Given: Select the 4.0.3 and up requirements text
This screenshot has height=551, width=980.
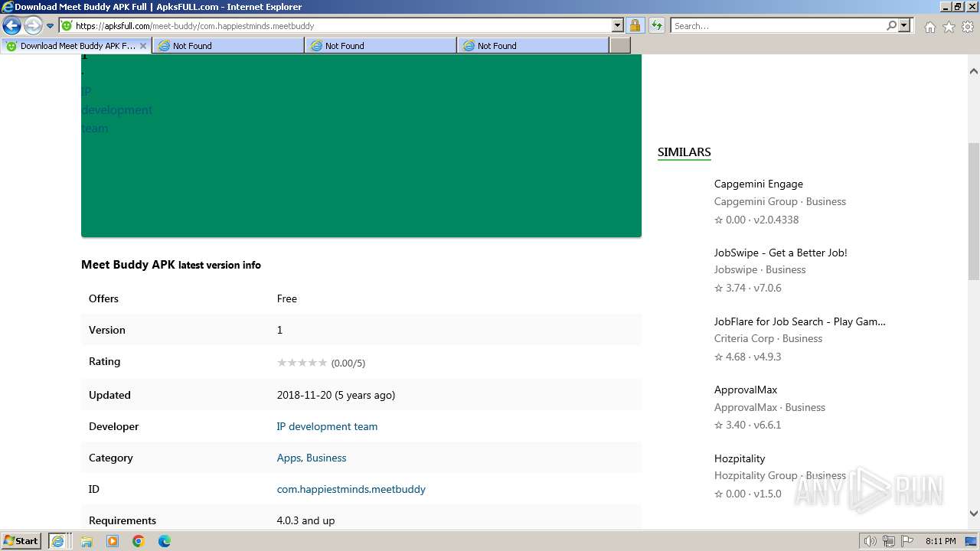Looking at the screenshot, I should click(x=305, y=520).
